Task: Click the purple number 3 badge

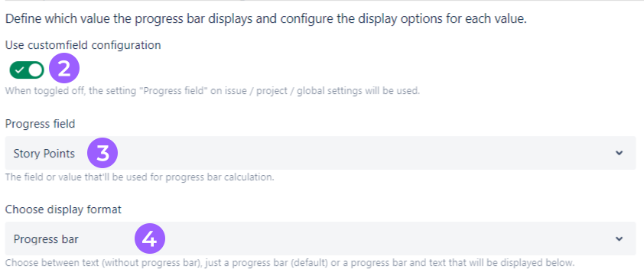Action: tap(102, 153)
